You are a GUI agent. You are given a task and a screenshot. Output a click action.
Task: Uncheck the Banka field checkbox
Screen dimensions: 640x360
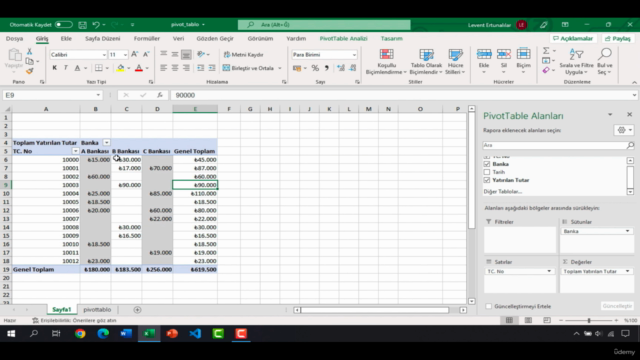[487, 164]
